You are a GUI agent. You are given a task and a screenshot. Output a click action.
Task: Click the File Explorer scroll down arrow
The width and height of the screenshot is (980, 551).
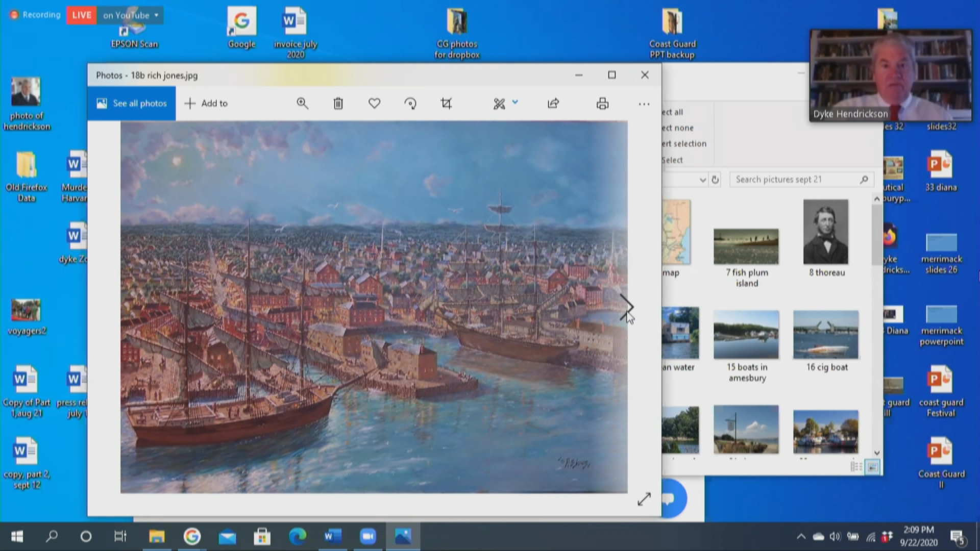point(877,453)
